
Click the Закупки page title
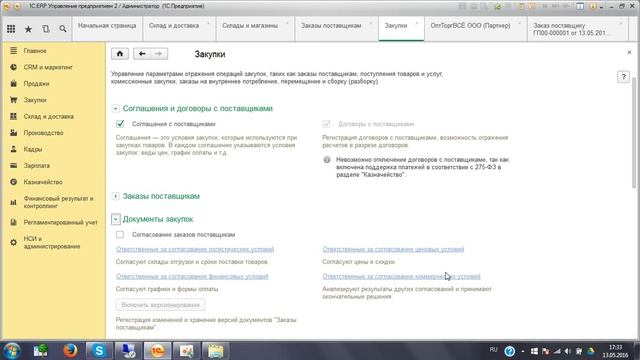[x=210, y=54]
